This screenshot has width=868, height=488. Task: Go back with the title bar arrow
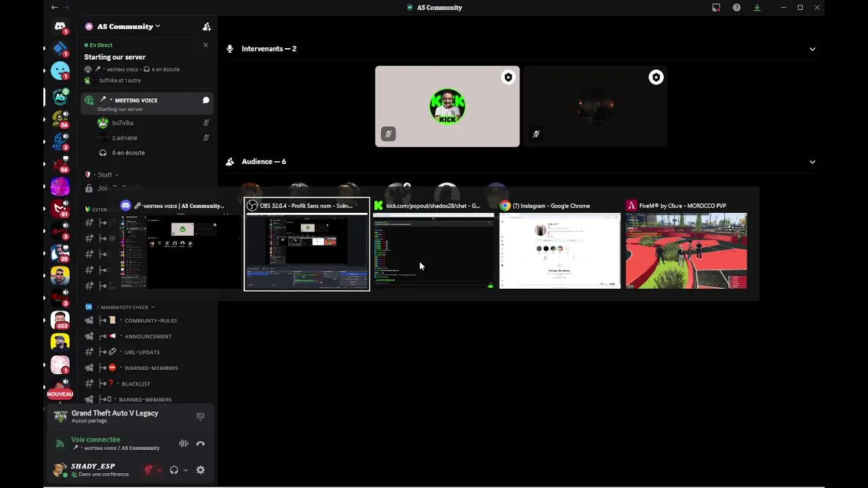[54, 7]
